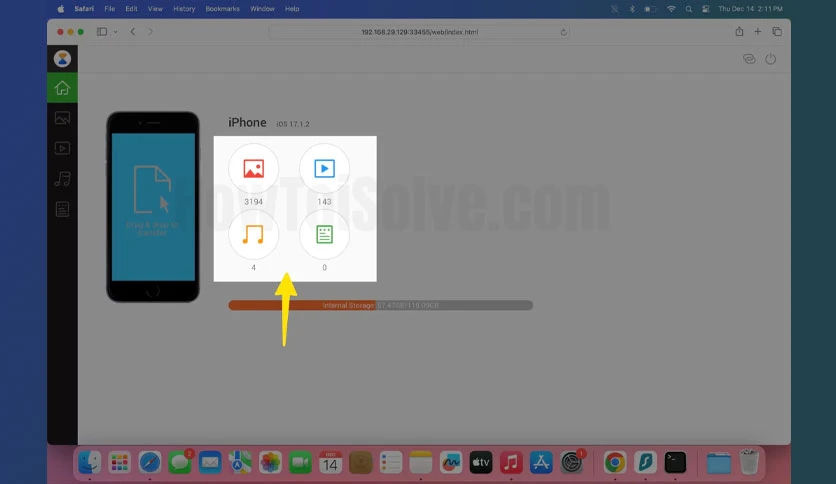The width and height of the screenshot is (836, 484).
Task: Open the Videos category showing 143
Action: (324, 168)
